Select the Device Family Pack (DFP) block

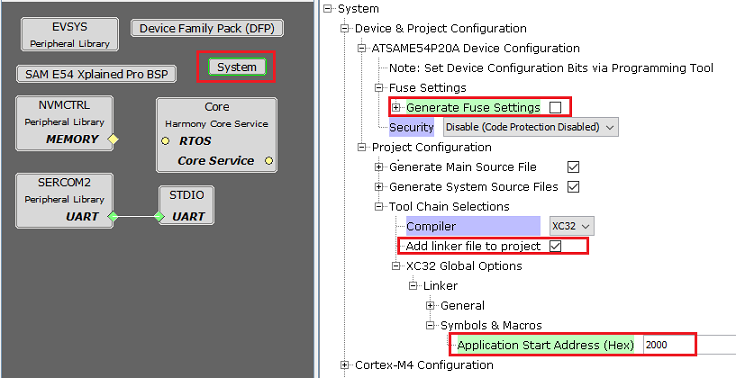click(207, 28)
